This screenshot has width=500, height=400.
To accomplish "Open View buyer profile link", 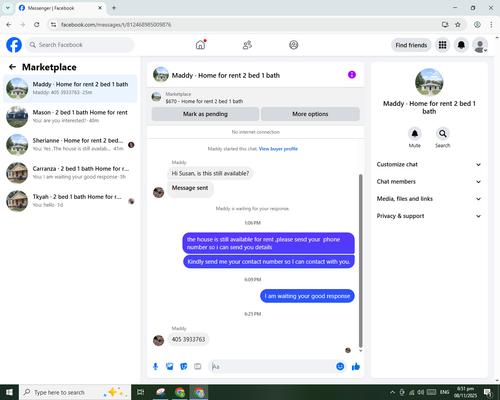I will pyautogui.click(x=278, y=149).
